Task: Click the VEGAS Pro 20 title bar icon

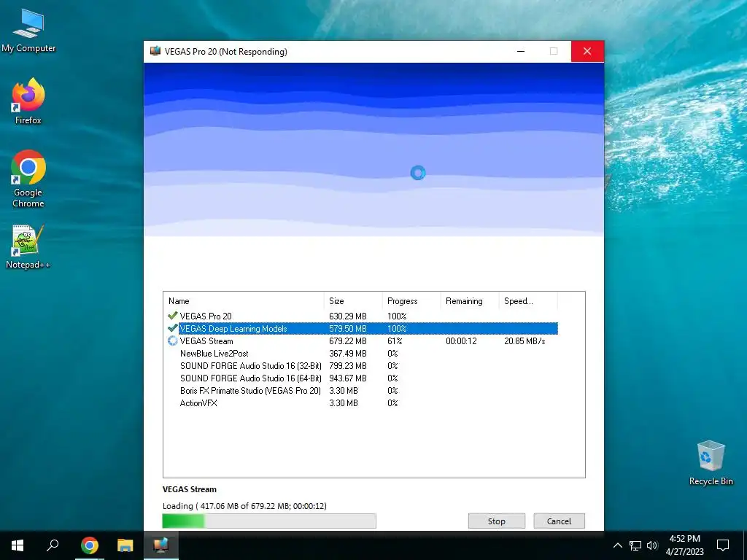Action: 155,51
